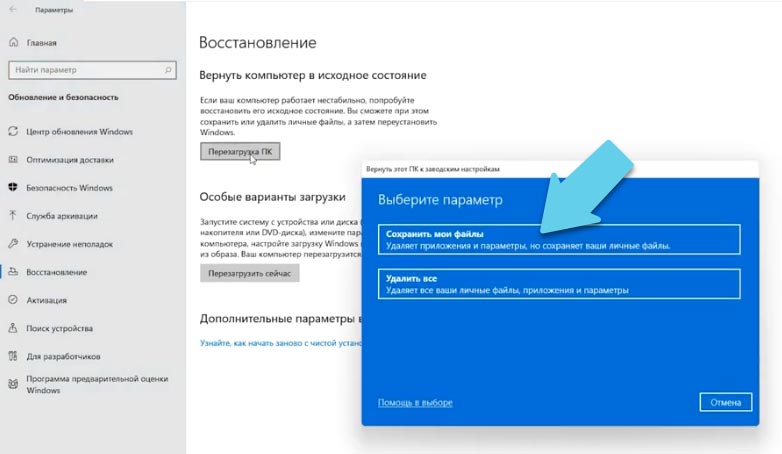Open Программа предварительной оценки Windows
This screenshot has width=782, height=454.
click(97, 385)
